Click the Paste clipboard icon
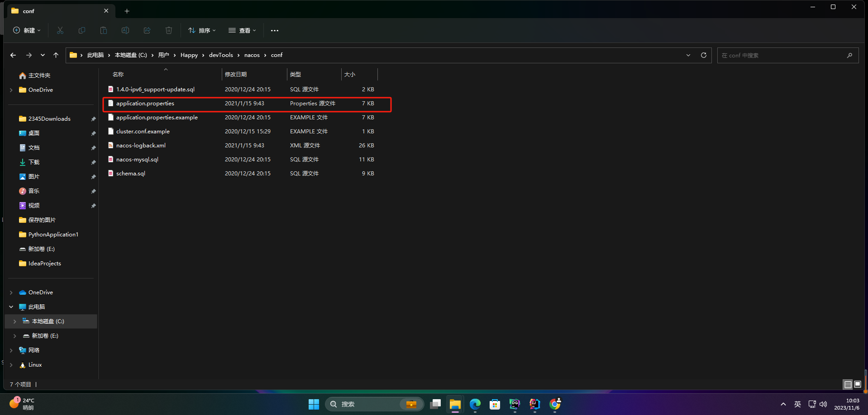868x415 pixels. (x=104, y=30)
